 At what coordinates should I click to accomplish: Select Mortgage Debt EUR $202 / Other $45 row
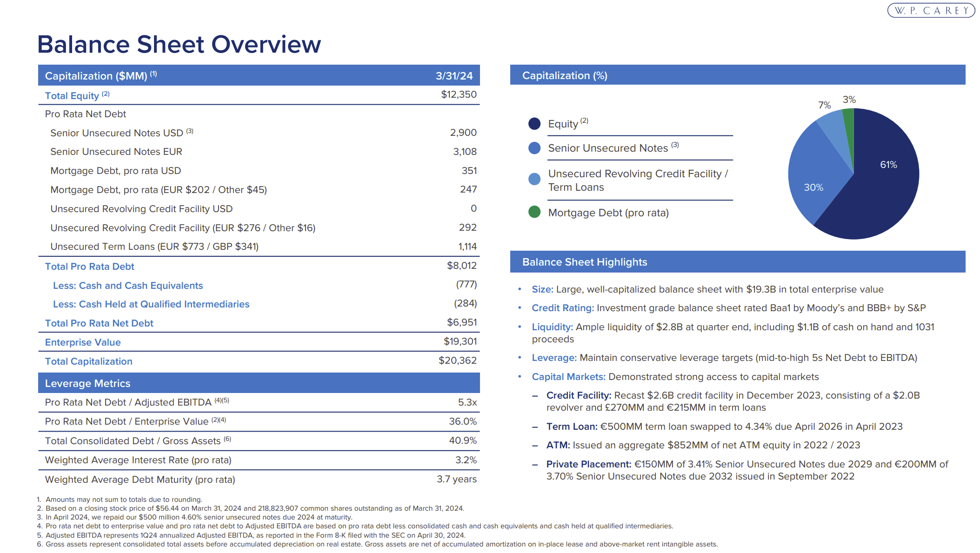tap(259, 190)
